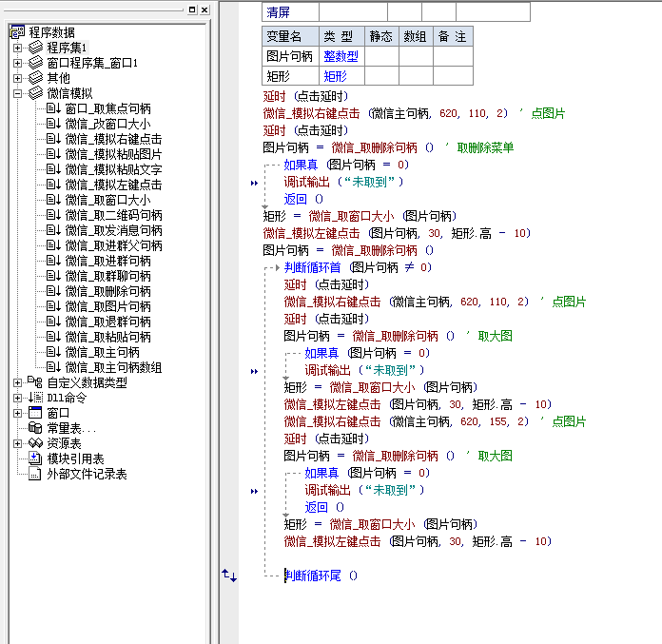Click the 资源表 icon

pos(35,443)
